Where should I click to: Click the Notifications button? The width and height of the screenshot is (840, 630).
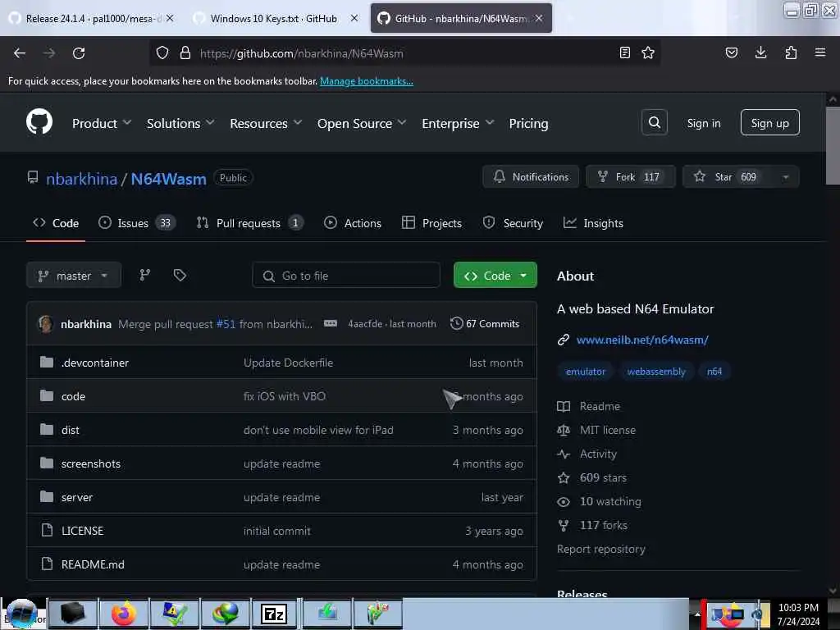coord(531,177)
